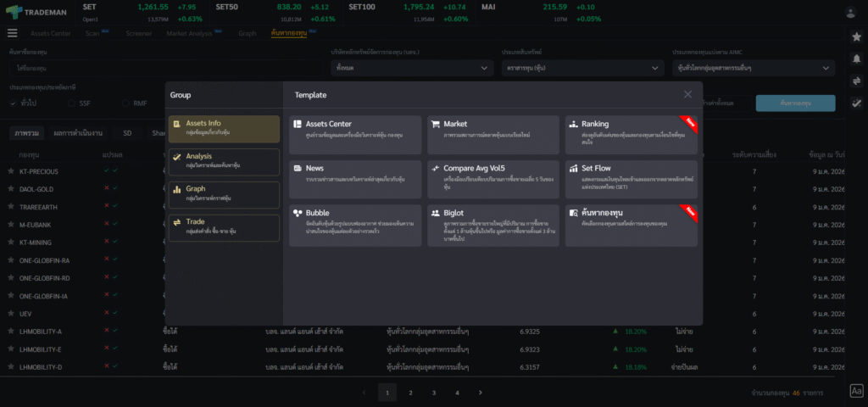Close the template dialog
868x407 pixels.
(x=687, y=94)
